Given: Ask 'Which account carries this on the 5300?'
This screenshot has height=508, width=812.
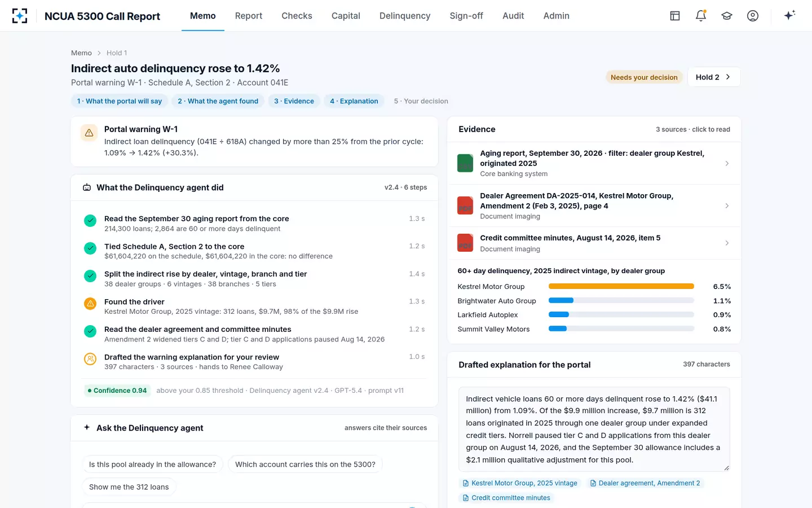Looking at the screenshot, I should (x=305, y=465).
